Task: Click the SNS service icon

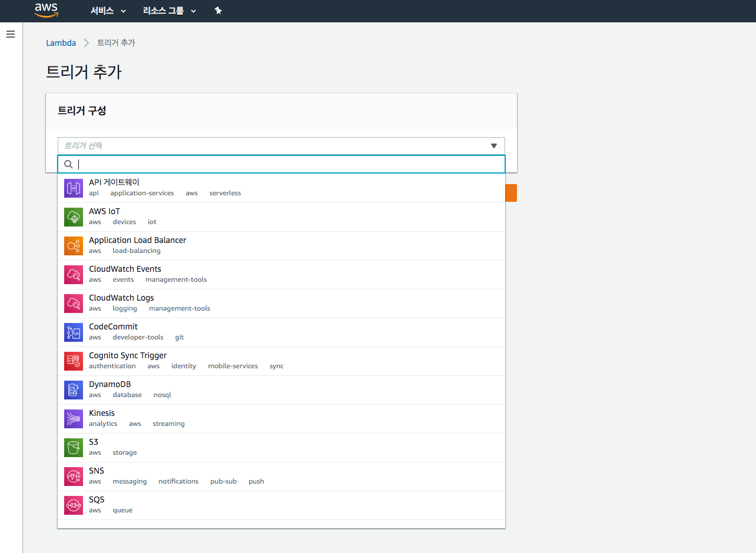Action: [x=74, y=477]
